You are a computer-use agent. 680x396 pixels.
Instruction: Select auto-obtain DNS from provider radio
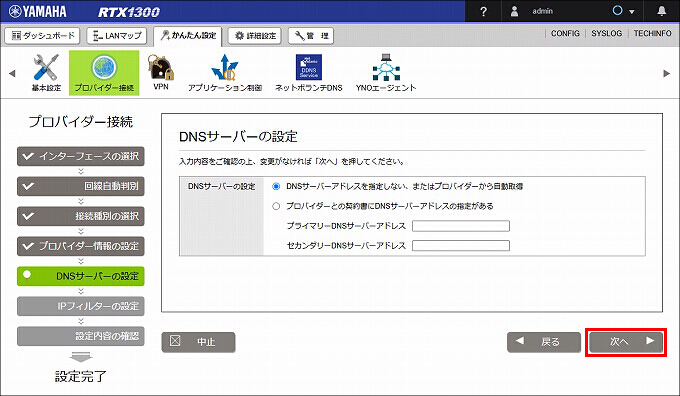tap(276, 187)
